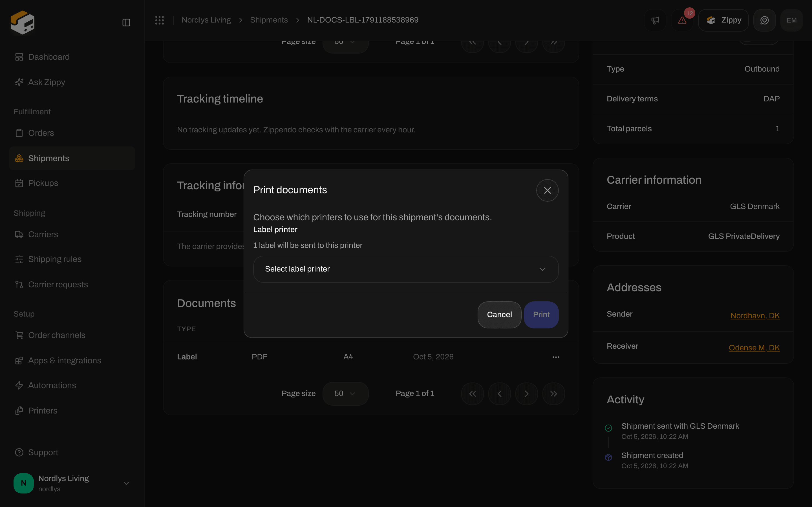Open the Documents Page size 50 dropdown
812x507 pixels.
tap(345, 394)
